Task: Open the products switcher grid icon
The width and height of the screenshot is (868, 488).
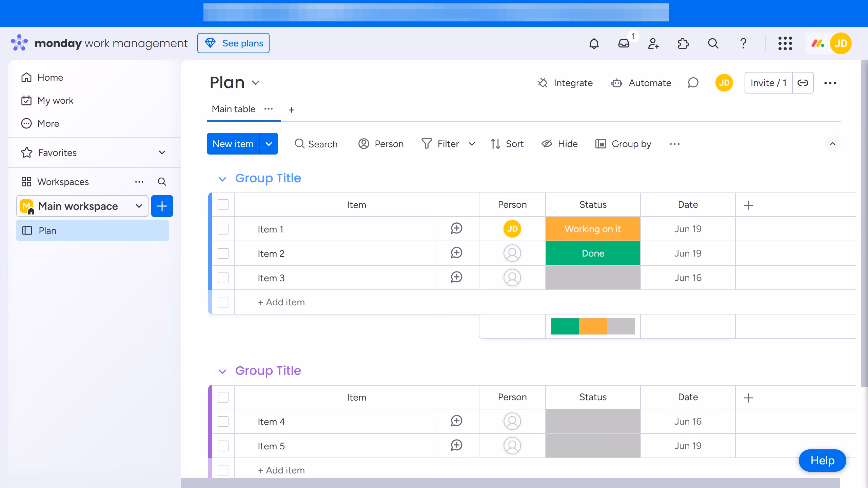Action: click(785, 43)
